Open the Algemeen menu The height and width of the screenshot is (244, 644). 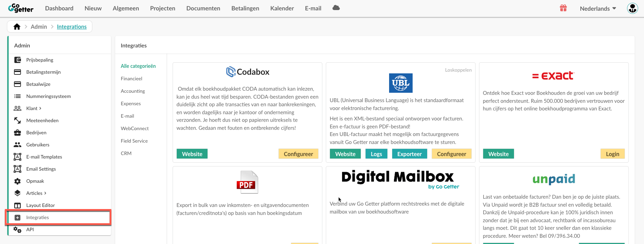point(126,8)
